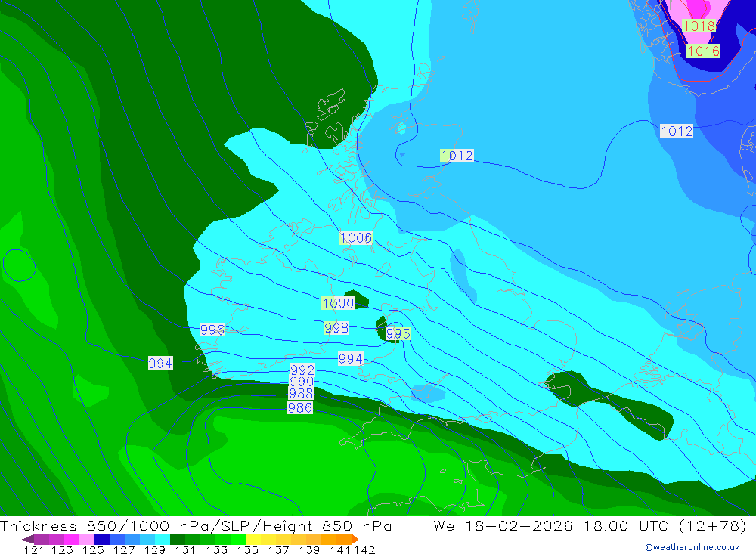This screenshot has width=756, height=554.
Task: Click the legend value 131
Action: [185, 550]
